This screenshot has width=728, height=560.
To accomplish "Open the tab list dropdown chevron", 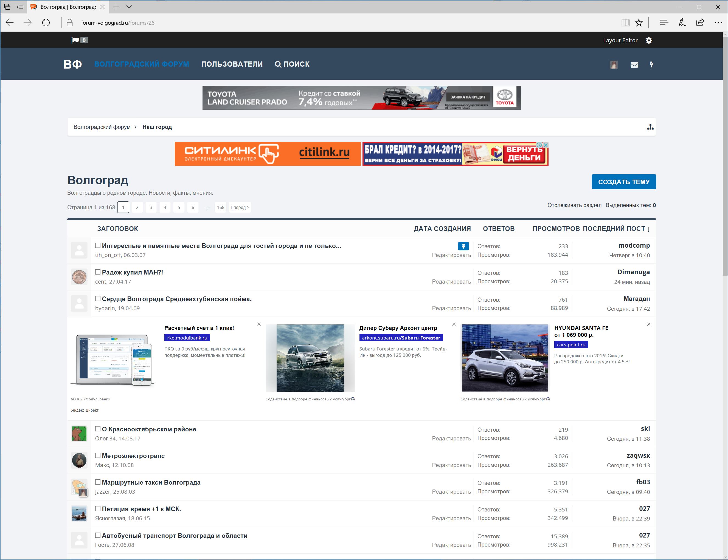I will [x=129, y=7].
